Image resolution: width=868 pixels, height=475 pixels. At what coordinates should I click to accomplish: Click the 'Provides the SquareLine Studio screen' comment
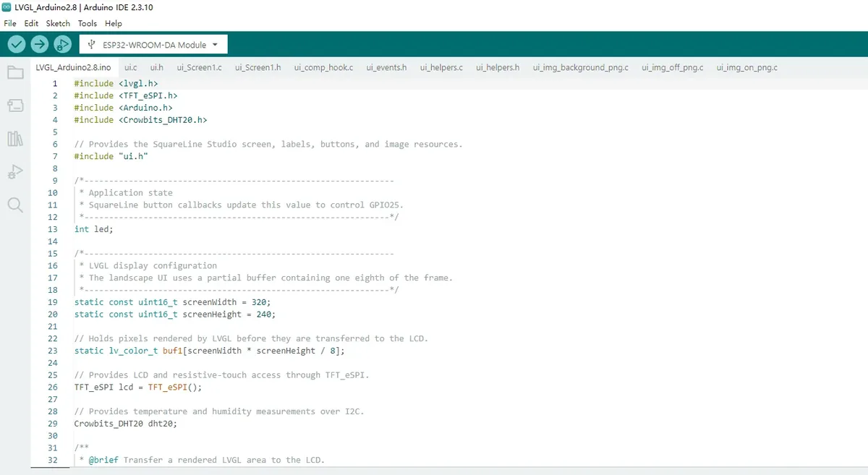(x=268, y=145)
